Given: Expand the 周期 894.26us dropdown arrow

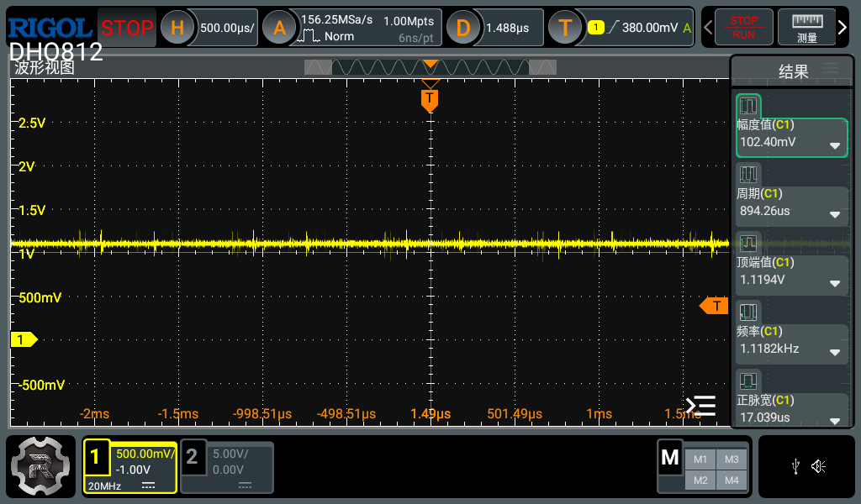Looking at the screenshot, I should [x=835, y=215].
